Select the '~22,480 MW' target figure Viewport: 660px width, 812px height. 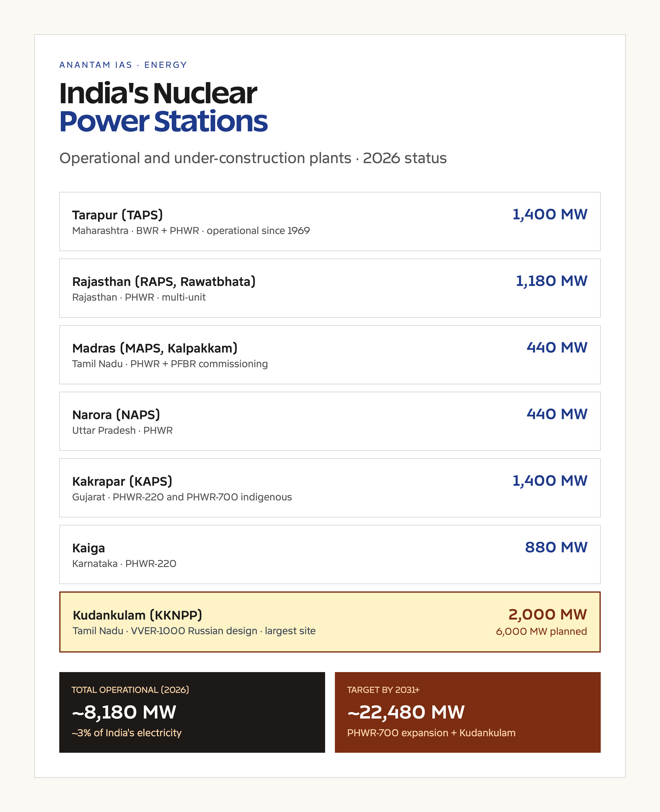[406, 712]
